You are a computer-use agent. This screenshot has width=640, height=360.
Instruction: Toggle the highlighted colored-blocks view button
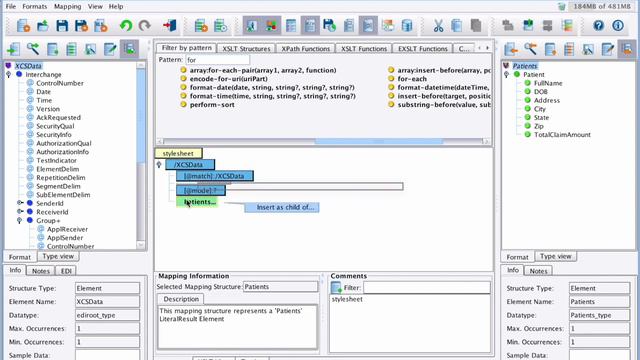click(x=271, y=25)
